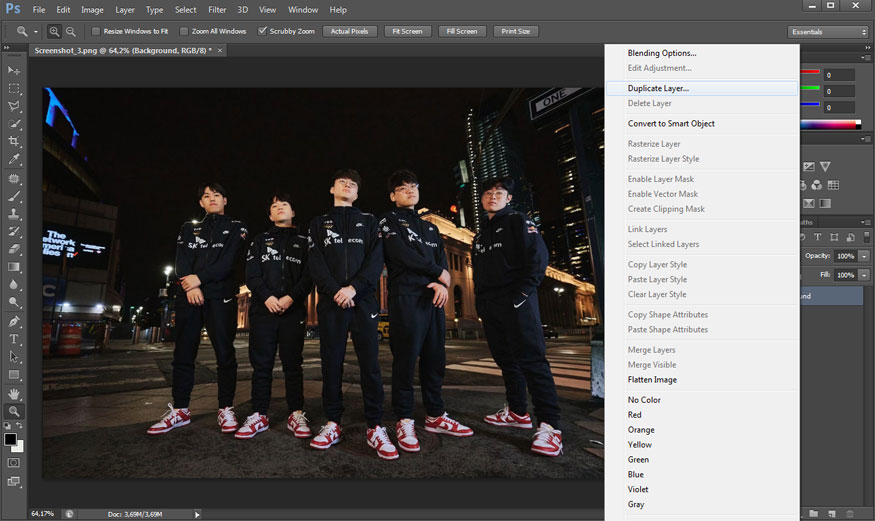This screenshot has width=875, height=521.
Task: Open the Filter menu
Action: tap(217, 9)
